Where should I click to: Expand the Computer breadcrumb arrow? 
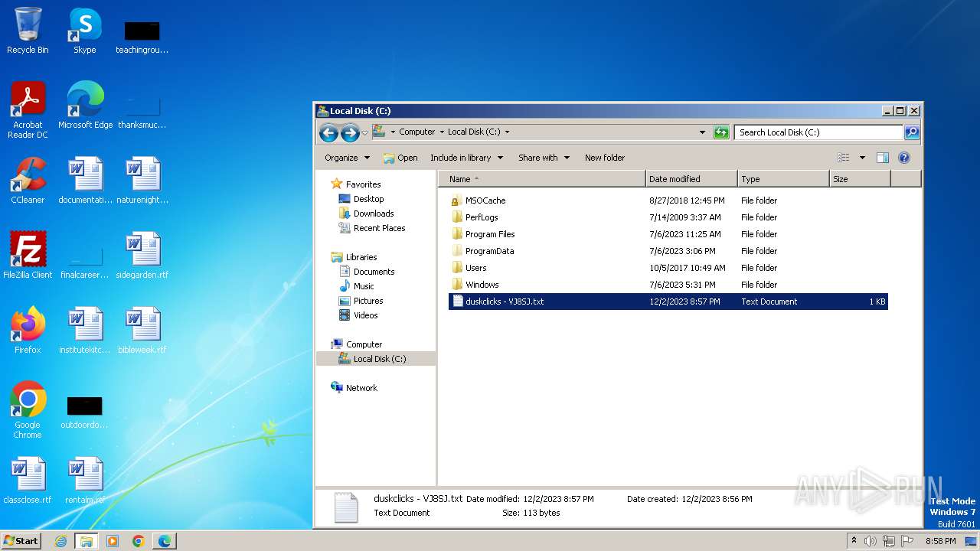point(442,132)
